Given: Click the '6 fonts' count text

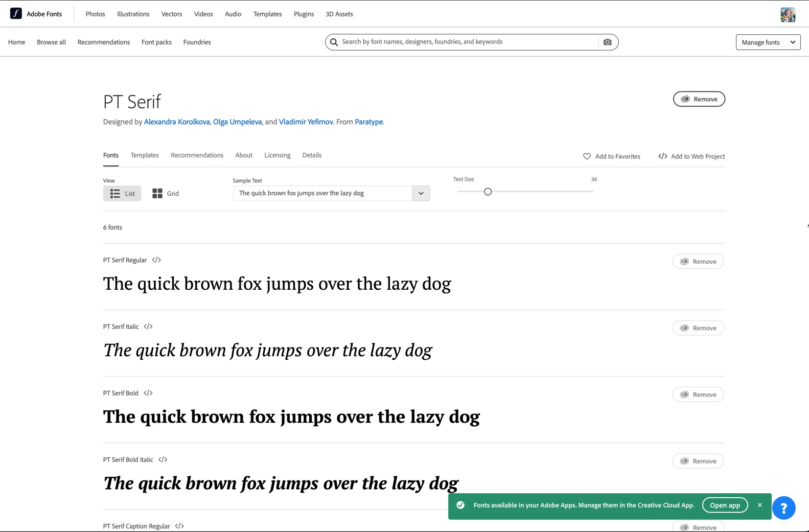Looking at the screenshot, I should [113, 228].
